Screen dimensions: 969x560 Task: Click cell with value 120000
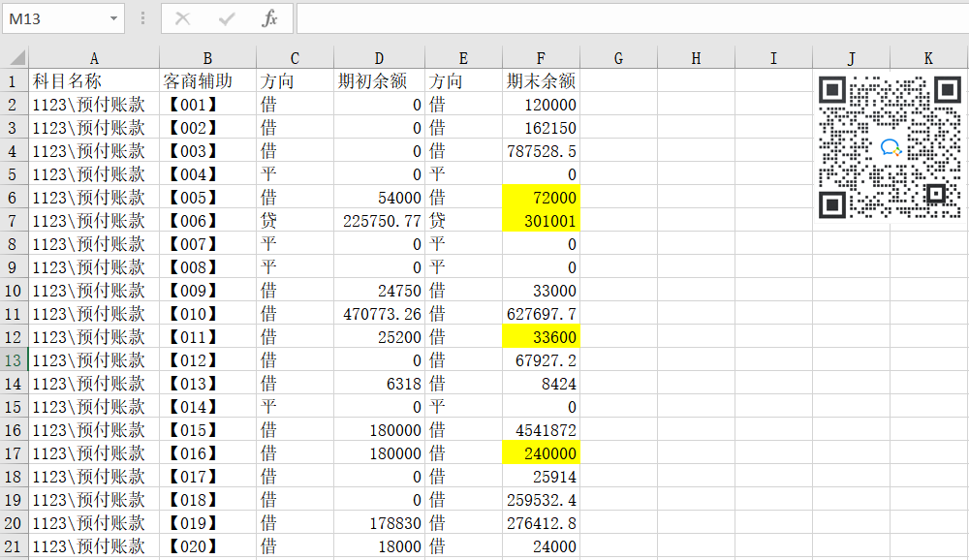[x=541, y=105]
